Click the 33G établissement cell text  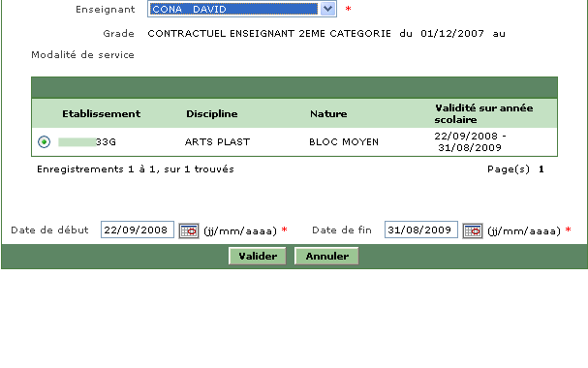point(106,142)
